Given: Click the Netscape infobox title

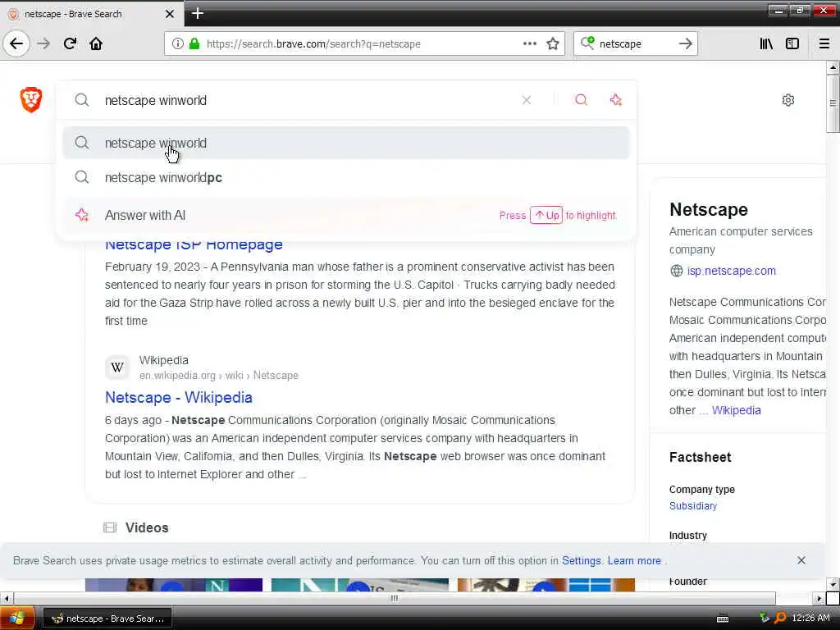Looking at the screenshot, I should click(x=708, y=209).
